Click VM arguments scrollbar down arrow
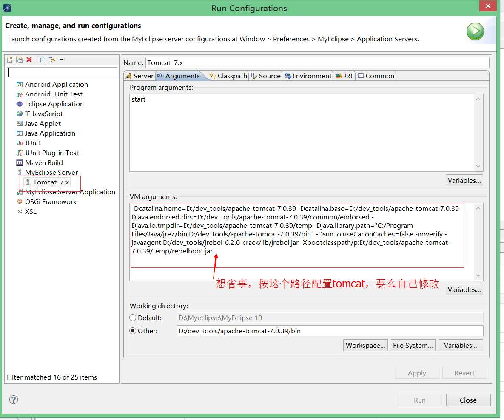The width and height of the screenshot is (504, 420). (x=478, y=276)
